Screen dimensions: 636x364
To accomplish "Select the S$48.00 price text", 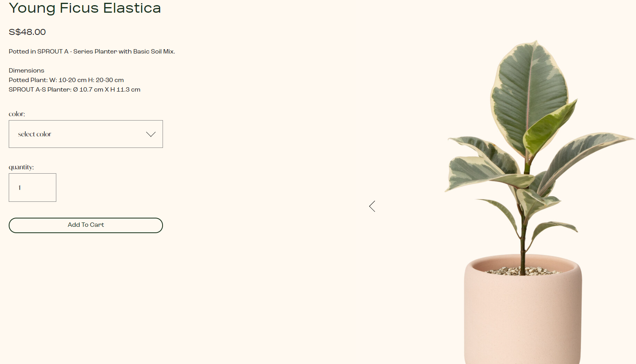I will pyautogui.click(x=27, y=32).
